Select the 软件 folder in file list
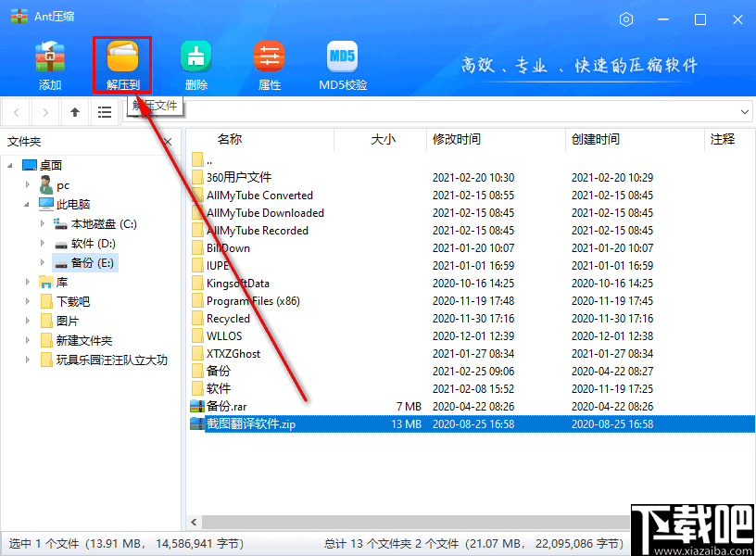 click(x=471, y=388)
